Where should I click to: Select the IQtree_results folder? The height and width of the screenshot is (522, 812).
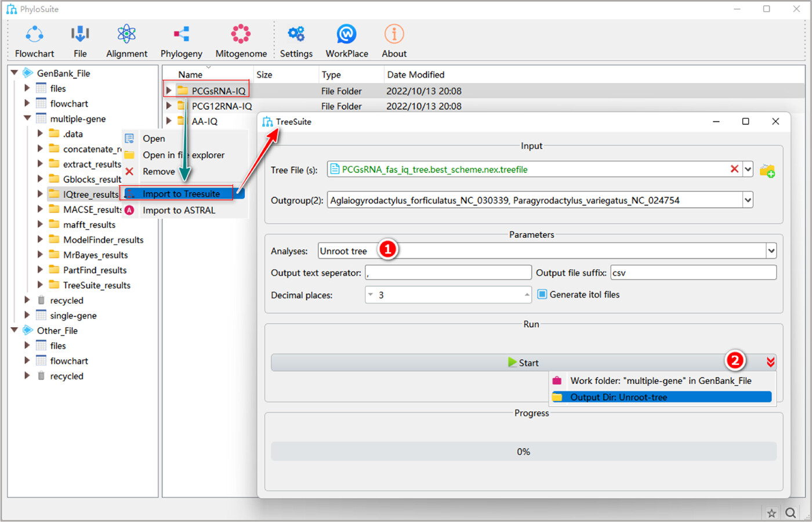click(90, 194)
